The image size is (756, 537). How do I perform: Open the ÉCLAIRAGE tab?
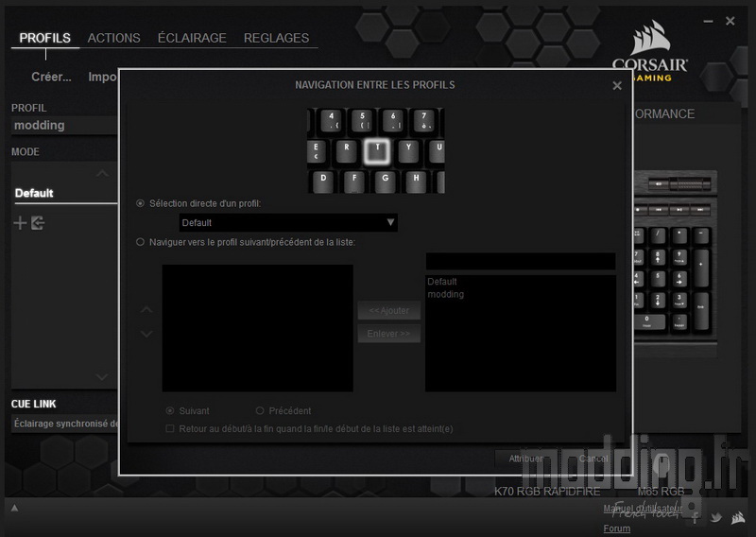coord(192,38)
